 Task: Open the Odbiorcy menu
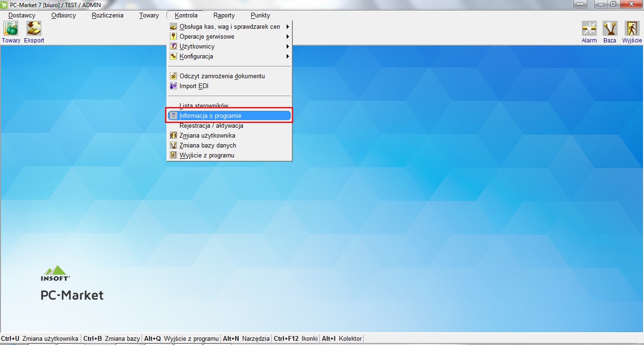[64, 15]
